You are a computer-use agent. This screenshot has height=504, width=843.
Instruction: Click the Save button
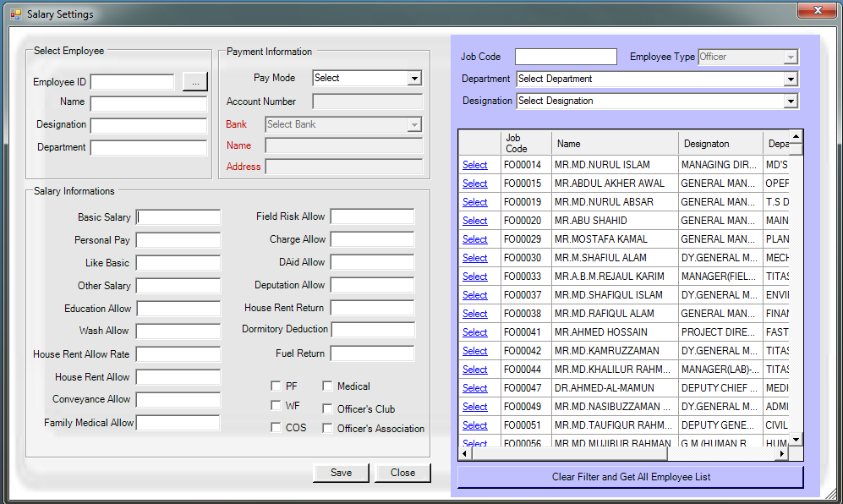pyautogui.click(x=342, y=473)
